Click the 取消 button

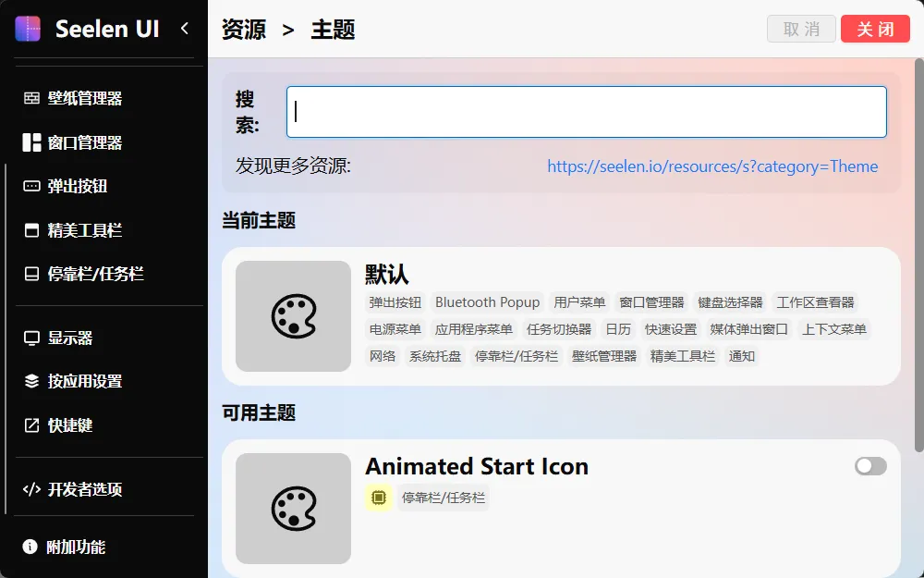[x=801, y=29]
